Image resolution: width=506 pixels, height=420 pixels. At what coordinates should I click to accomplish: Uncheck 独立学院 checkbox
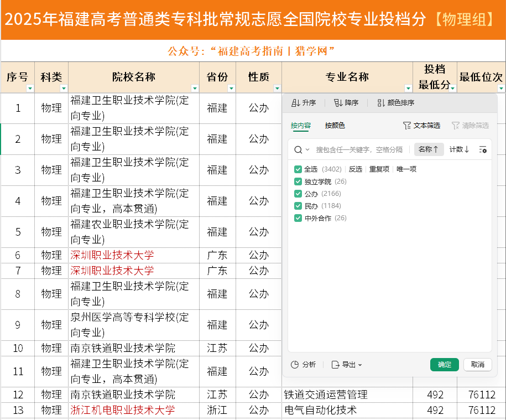[298, 182]
